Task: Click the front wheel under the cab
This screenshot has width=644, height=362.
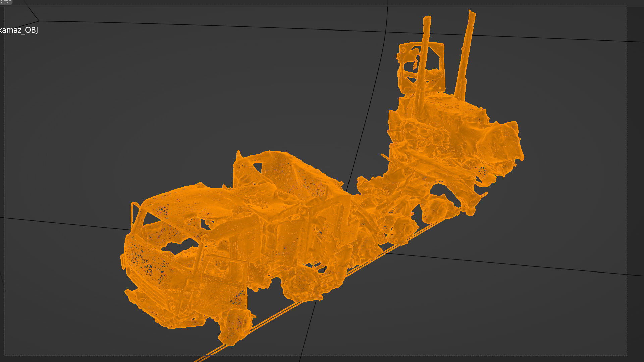Action: pos(235,327)
